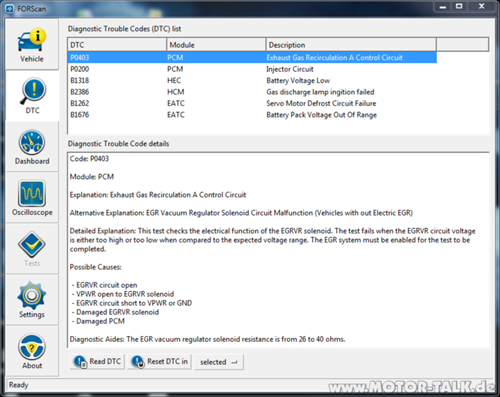Click the FORScan app icon in title bar

10,9
